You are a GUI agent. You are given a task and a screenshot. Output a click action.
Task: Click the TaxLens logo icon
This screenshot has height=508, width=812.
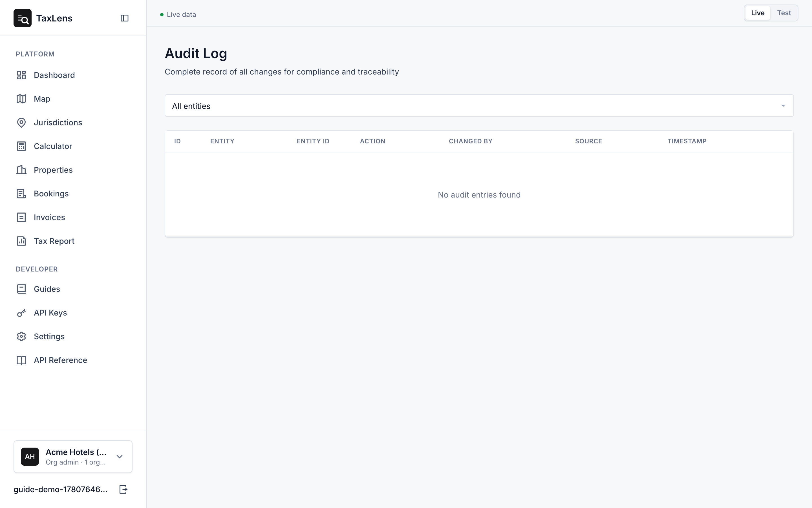(x=23, y=18)
